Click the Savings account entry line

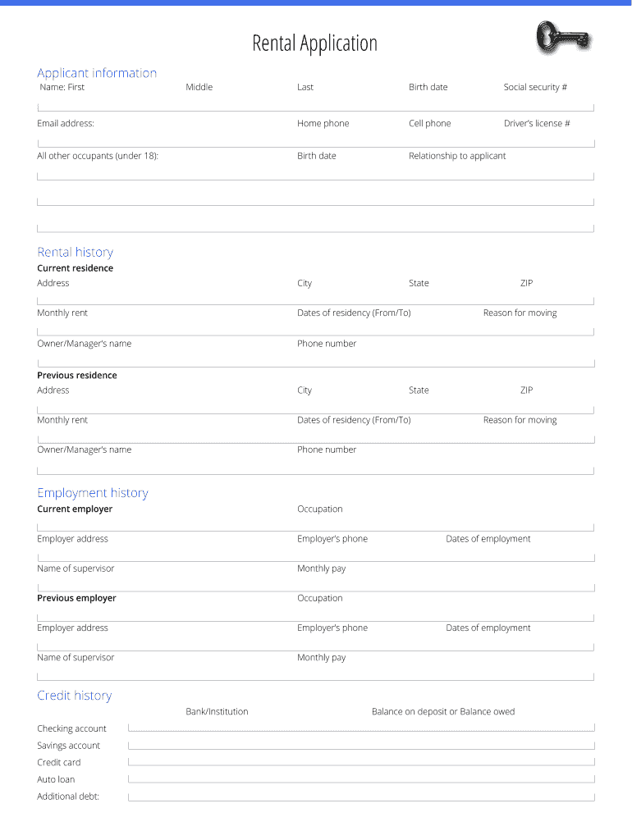pos(361,746)
